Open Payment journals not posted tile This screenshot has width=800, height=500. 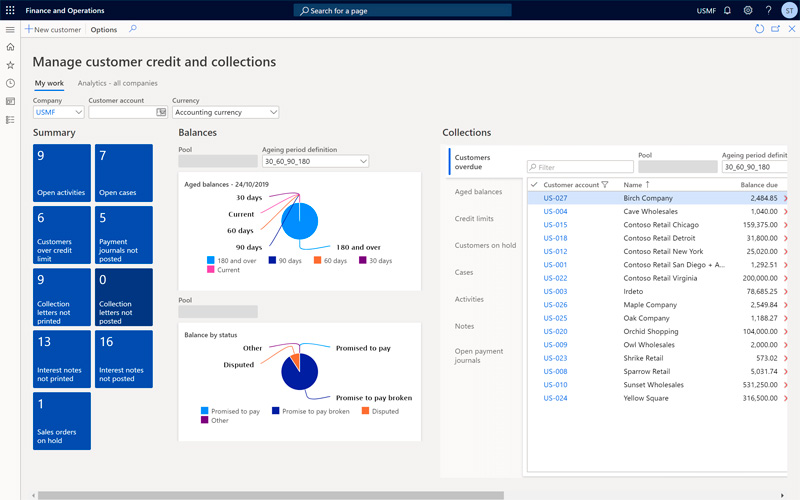[x=124, y=235]
